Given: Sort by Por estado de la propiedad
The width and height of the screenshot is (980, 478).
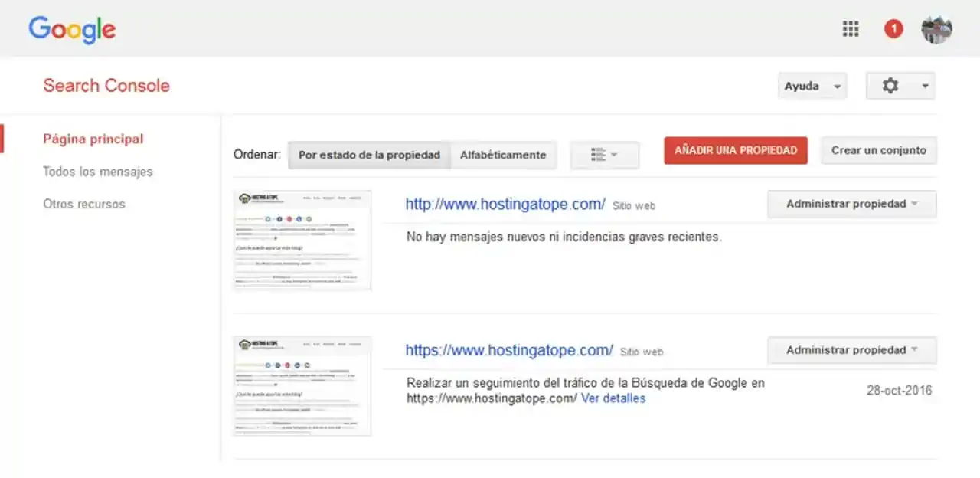Looking at the screenshot, I should [x=369, y=155].
